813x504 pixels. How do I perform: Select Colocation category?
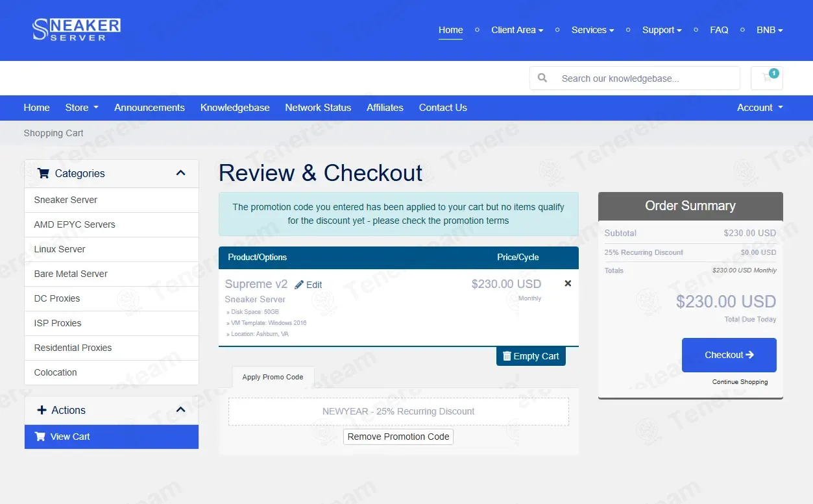click(112, 372)
